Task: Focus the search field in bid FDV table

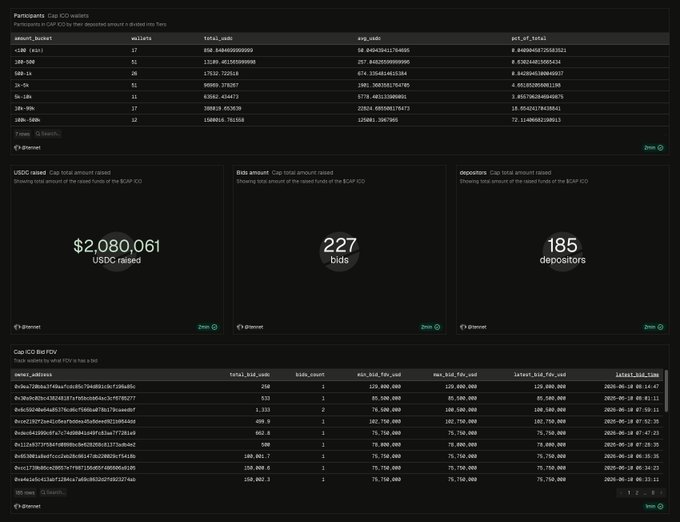Action: point(53,493)
